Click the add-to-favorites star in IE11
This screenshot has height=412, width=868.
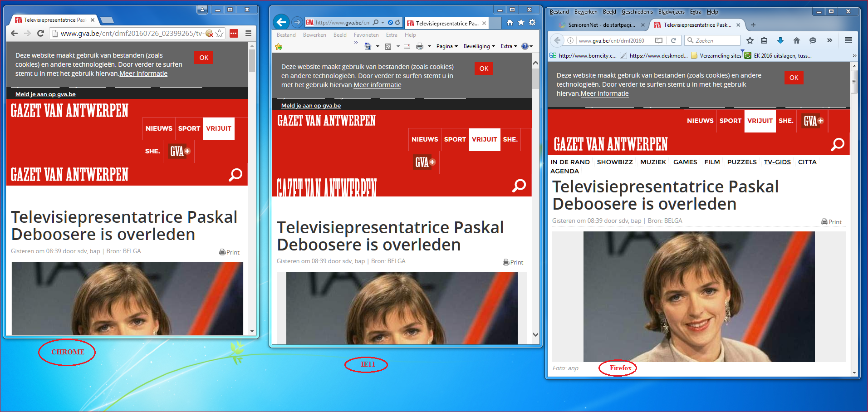point(520,22)
